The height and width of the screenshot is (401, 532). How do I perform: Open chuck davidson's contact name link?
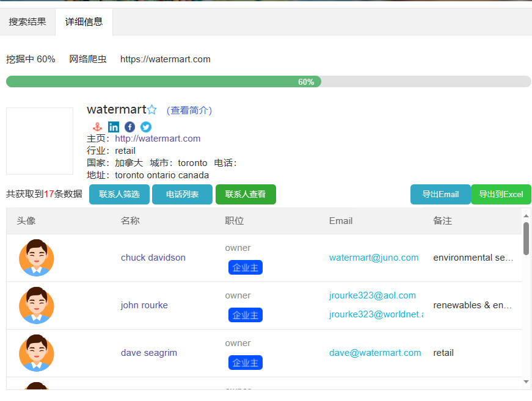click(x=153, y=258)
